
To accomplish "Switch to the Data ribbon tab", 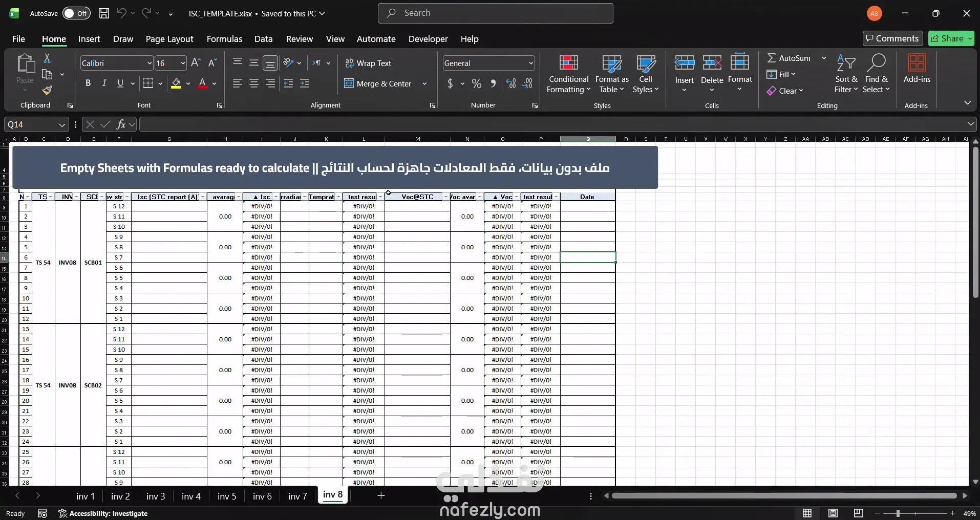I will pos(264,39).
